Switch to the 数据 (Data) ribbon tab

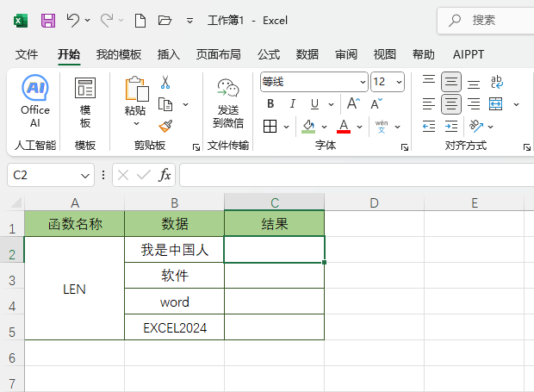(307, 54)
